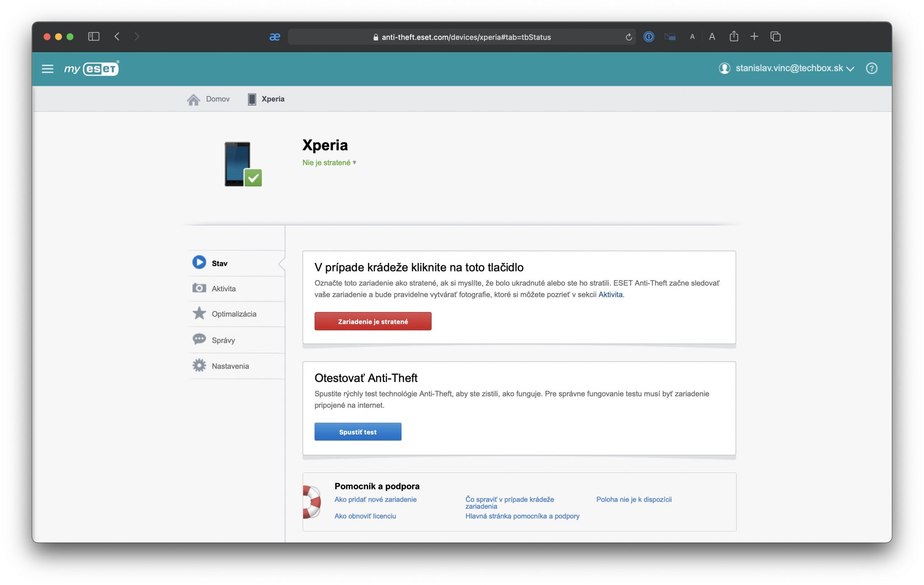Click the home icon in breadcrumb
This screenshot has width=924, height=585.
tap(193, 99)
